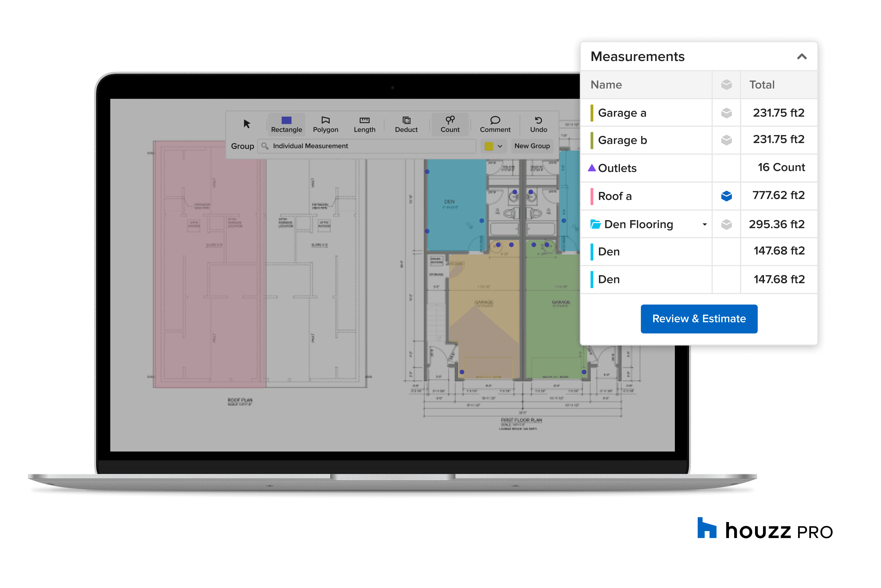Click the Review & Estimate button

(x=699, y=319)
